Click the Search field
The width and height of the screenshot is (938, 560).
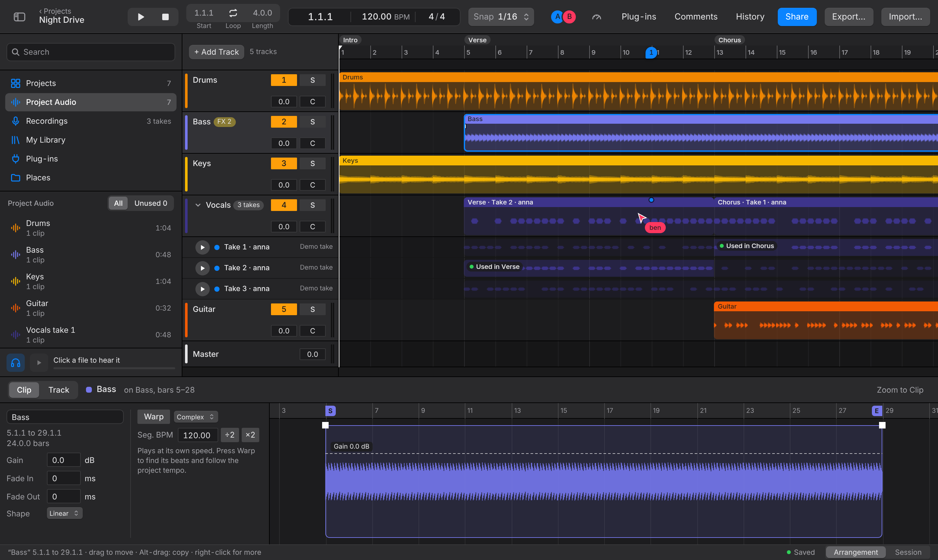click(91, 52)
